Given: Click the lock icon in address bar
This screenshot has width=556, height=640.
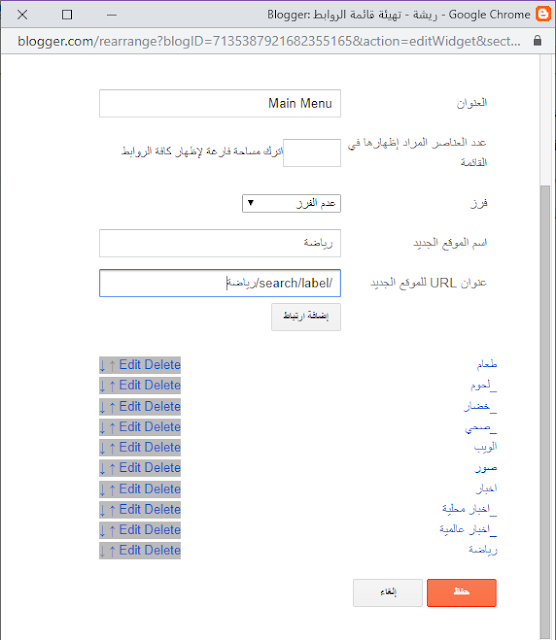Looking at the screenshot, I should [537, 40].
